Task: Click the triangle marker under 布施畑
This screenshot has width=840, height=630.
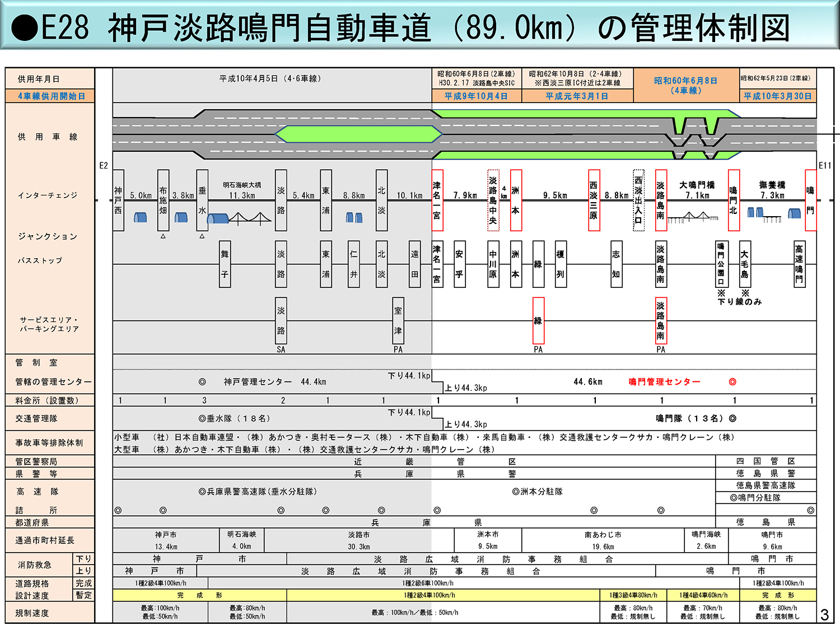Action: pos(163,236)
